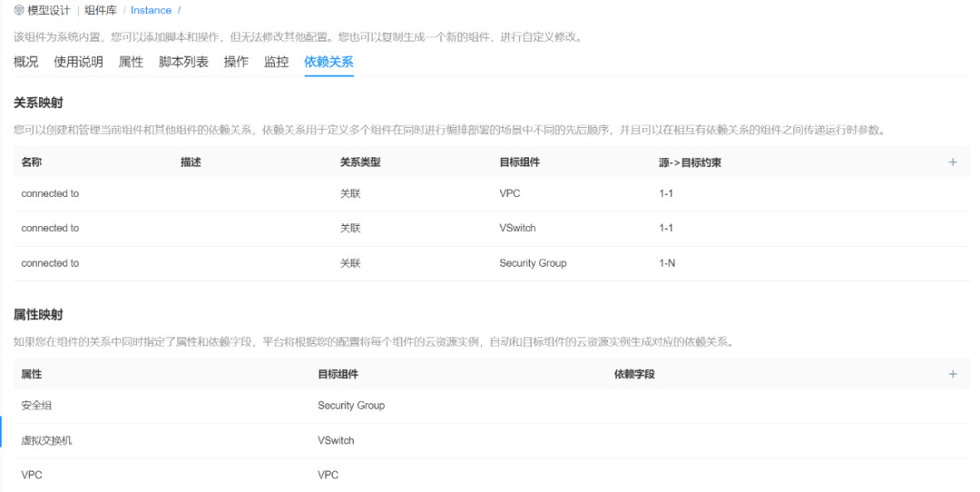980x492 pixels.
Task: Click the 关系类型 column header
Action: 360,162
